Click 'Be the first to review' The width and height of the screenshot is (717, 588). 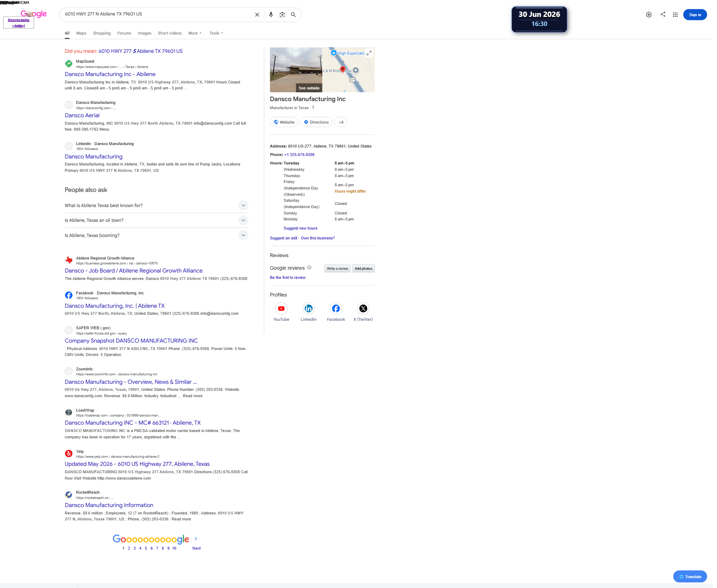288,277
